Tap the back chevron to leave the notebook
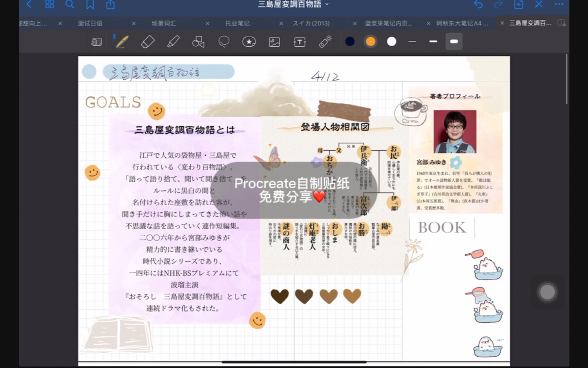The width and height of the screenshot is (588, 368). pos(29,5)
